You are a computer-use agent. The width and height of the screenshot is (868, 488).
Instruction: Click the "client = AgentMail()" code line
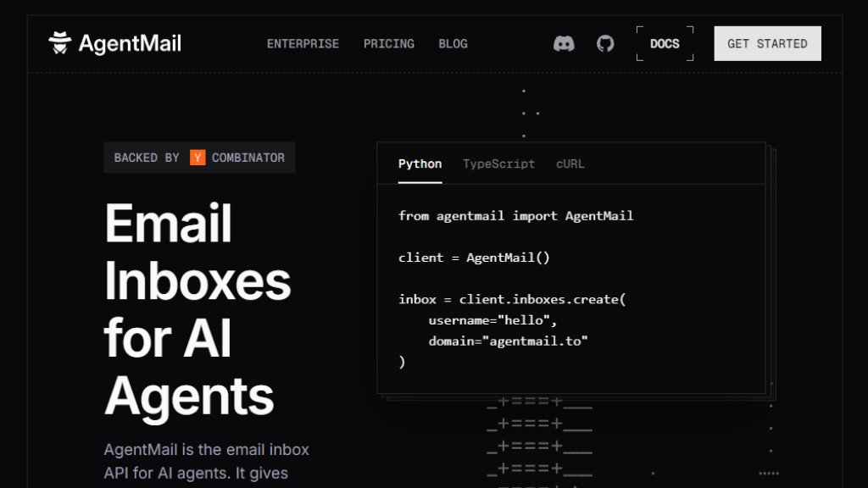(x=474, y=258)
